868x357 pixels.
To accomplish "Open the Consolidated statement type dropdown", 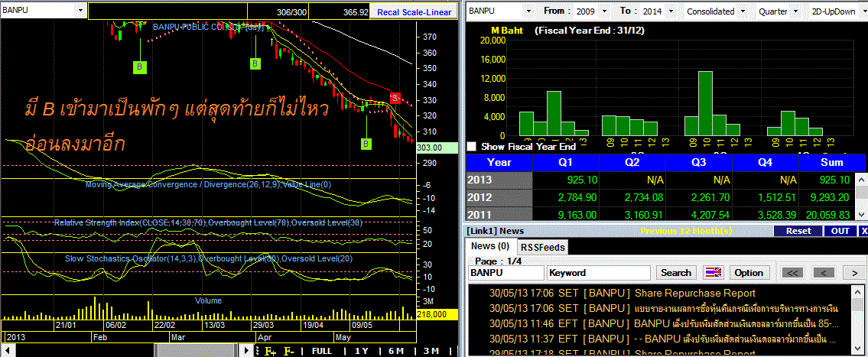I will point(743,11).
